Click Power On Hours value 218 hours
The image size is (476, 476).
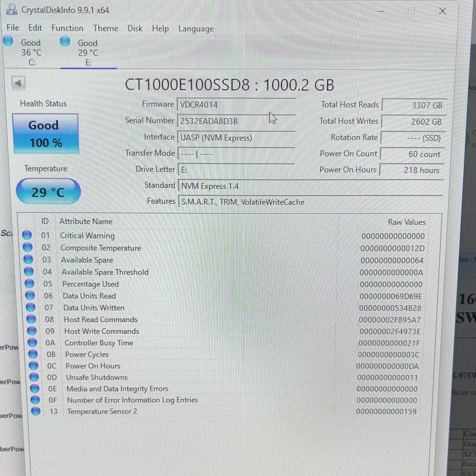[412, 170]
